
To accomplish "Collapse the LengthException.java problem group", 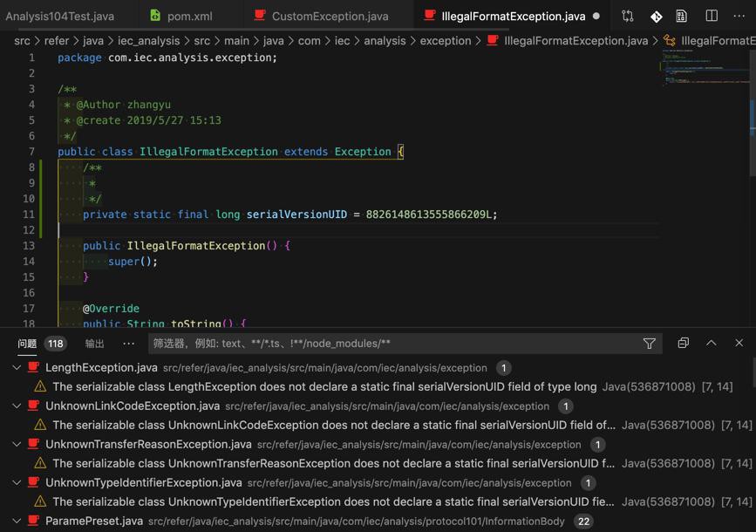I will 17,368.
